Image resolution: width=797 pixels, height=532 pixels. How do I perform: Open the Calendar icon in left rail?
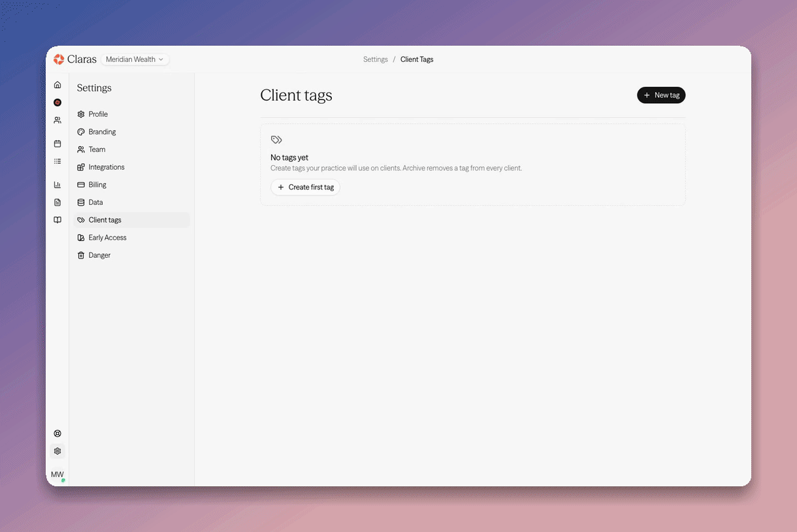coord(57,144)
